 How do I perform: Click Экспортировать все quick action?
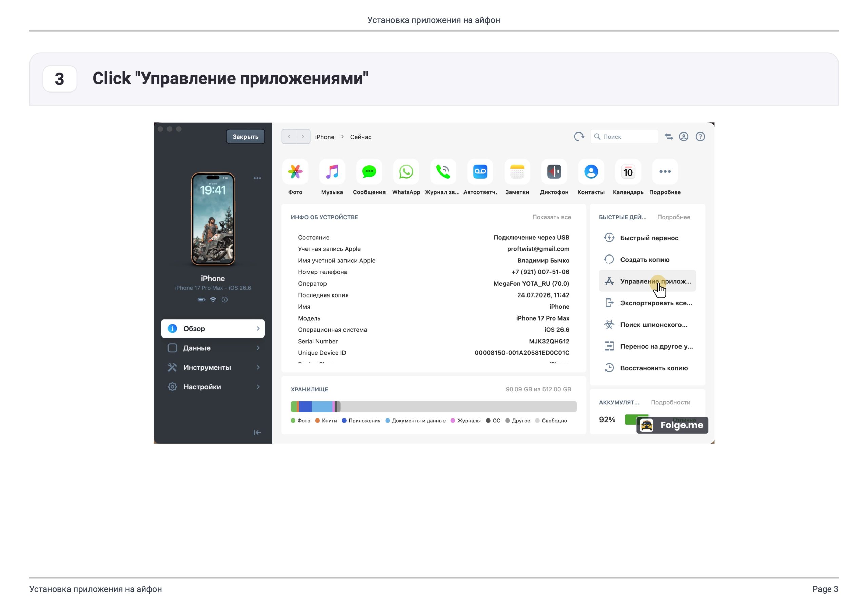[647, 303]
